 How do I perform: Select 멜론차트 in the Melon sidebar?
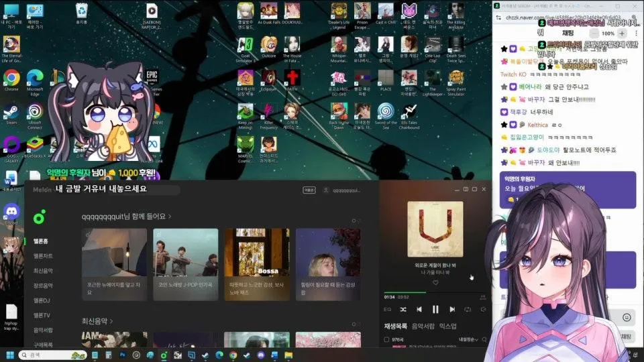point(43,255)
